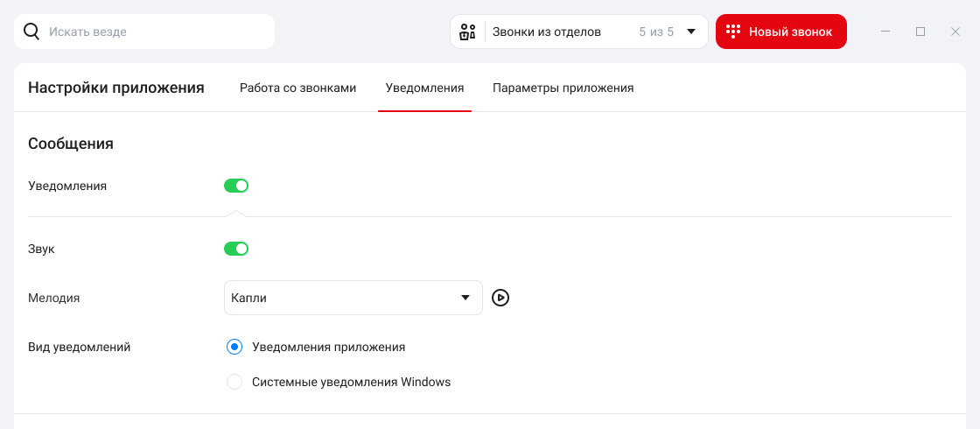
Task: Close the application window
Action: 955,32
